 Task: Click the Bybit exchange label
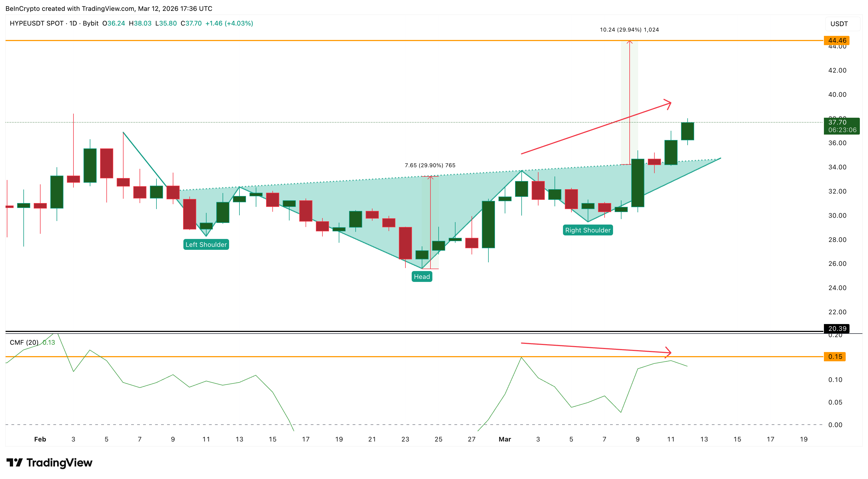pos(91,24)
